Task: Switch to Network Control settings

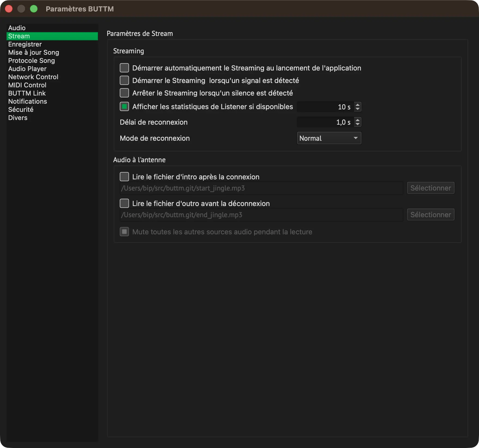Action: tap(52, 77)
